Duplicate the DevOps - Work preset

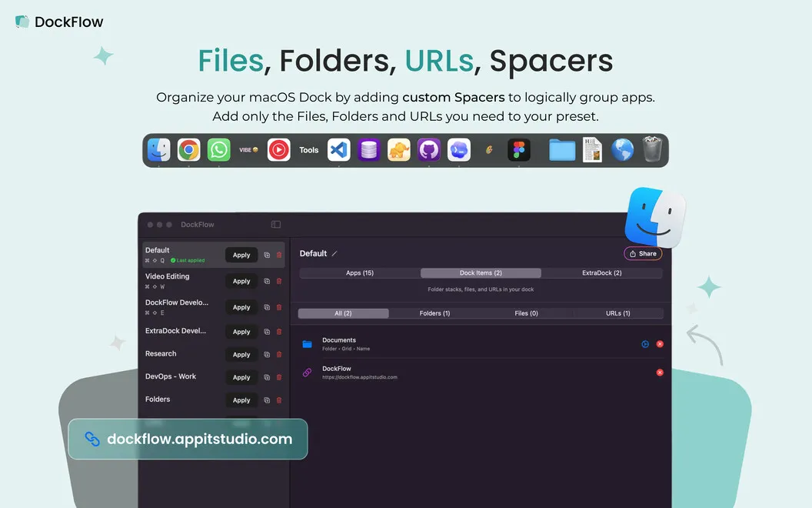[x=267, y=377]
